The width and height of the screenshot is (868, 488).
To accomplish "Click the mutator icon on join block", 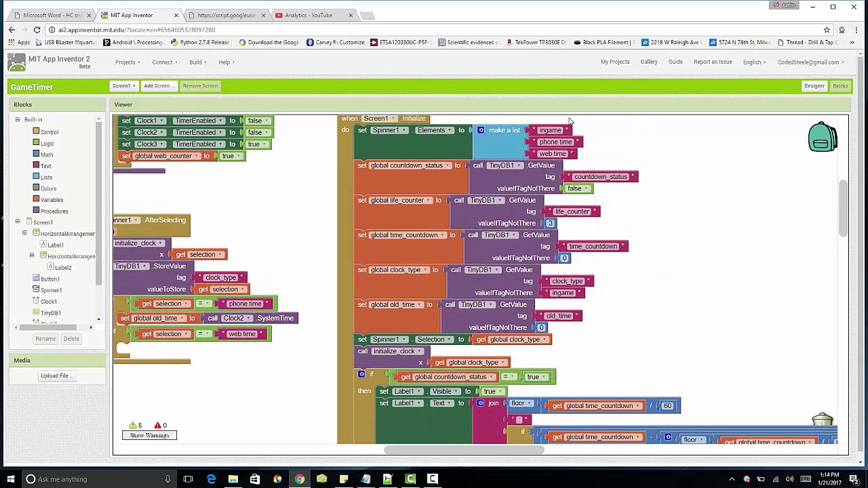I will point(480,403).
